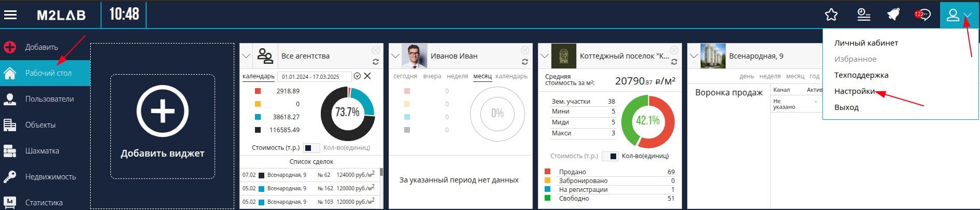980x210 pixels.
Task: Click the Шахматка grid icon
Action: (10, 151)
